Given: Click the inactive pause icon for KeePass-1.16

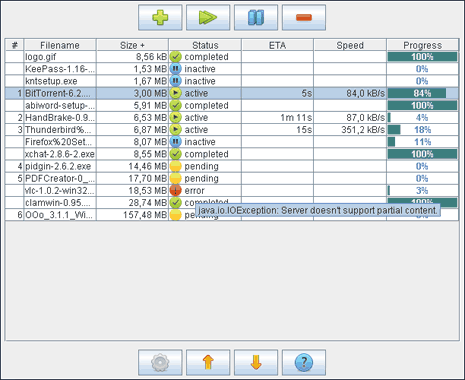Looking at the screenshot, I should tap(176, 69).
